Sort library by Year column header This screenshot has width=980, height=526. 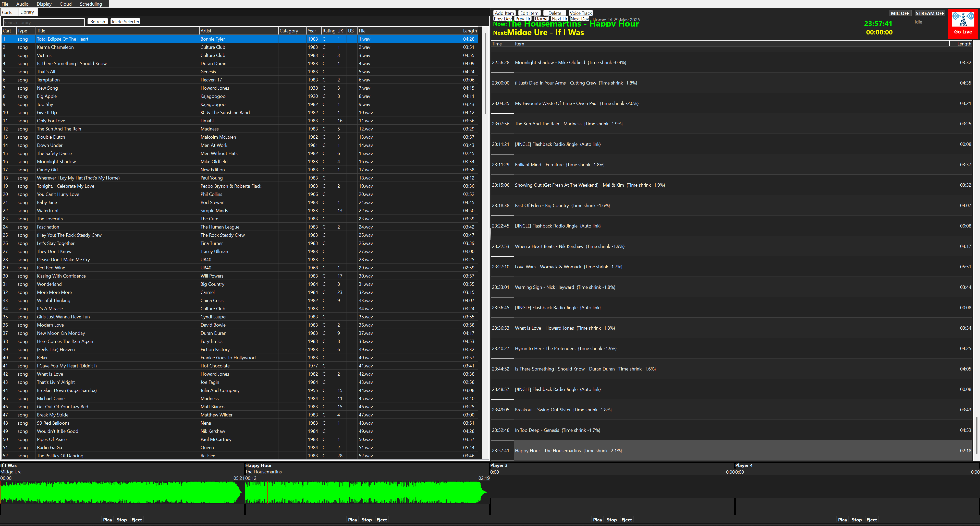coord(314,31)
